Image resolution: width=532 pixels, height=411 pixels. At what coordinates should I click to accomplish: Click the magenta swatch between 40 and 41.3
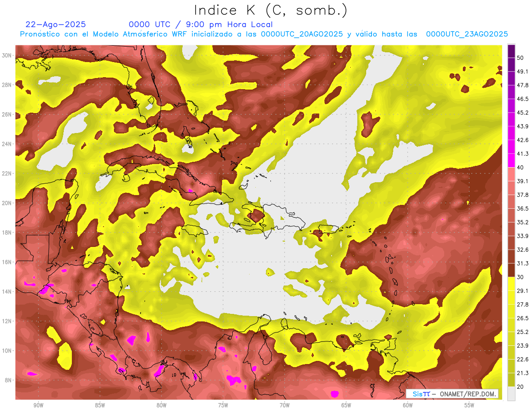511,160
